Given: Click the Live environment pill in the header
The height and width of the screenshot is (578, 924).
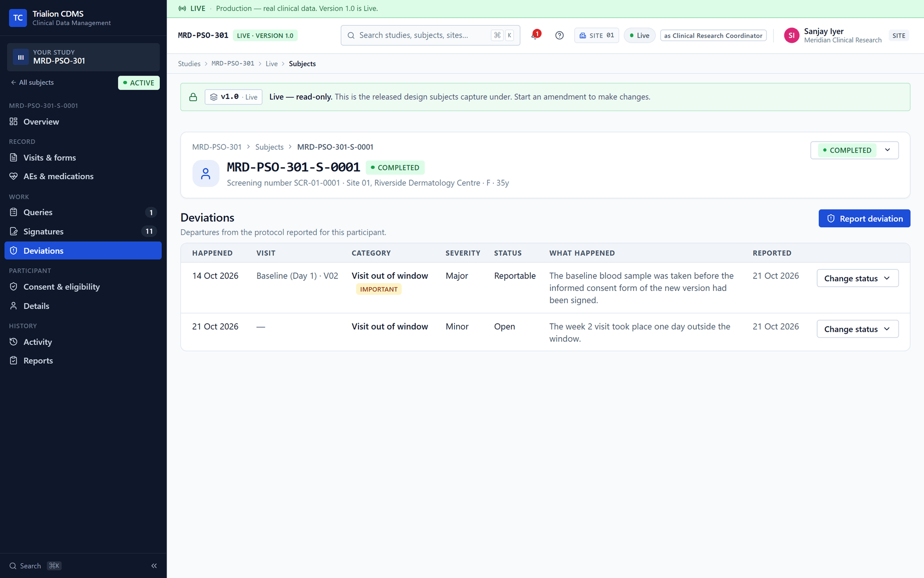Looking at the screenshot, I should tap(640, 35).
